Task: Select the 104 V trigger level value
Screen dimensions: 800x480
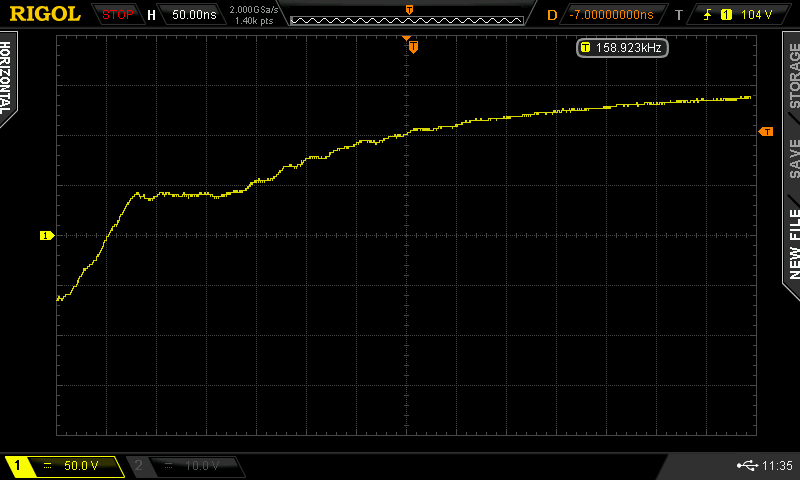Action: [x=758, y=15]
